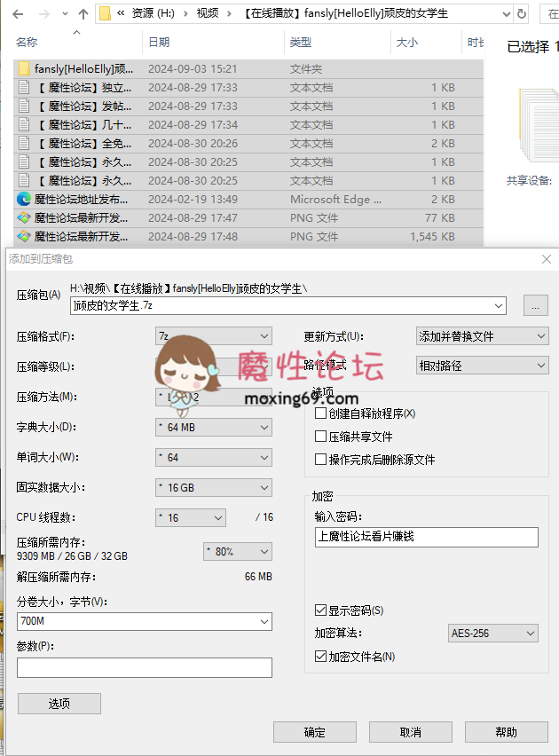Click the first PNG file icon
This screenshot has height=756, width=559.
tap(24, 218)
